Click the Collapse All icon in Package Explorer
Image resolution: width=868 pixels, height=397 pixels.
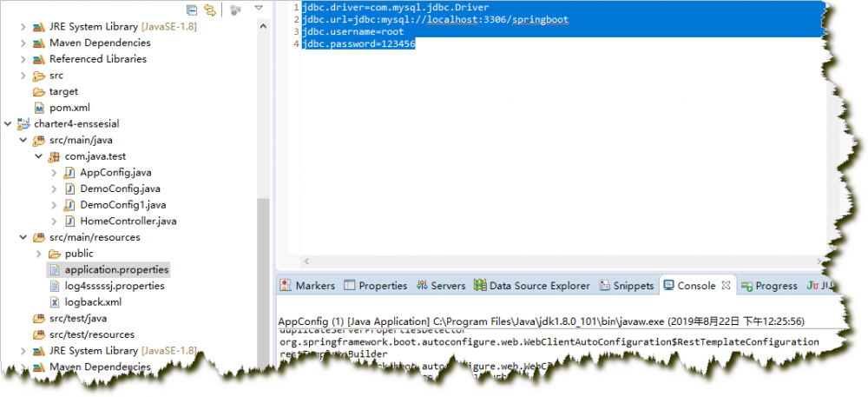point(192,10)
